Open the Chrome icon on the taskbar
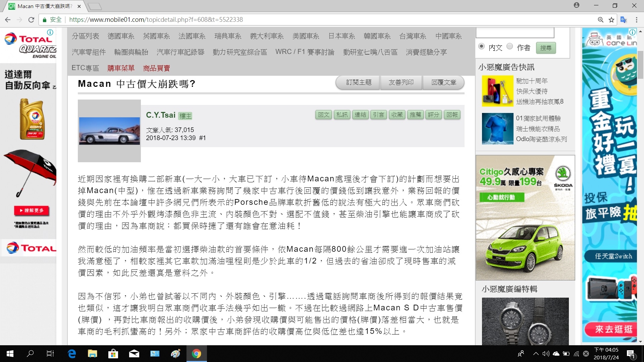The image size is (644, 362). (196, 354)
